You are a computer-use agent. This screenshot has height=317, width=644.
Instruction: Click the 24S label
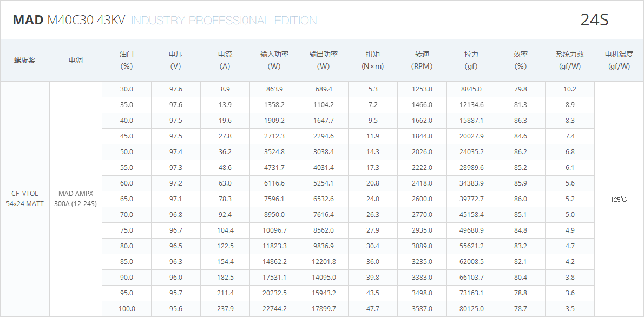click(x=594, y=19)
